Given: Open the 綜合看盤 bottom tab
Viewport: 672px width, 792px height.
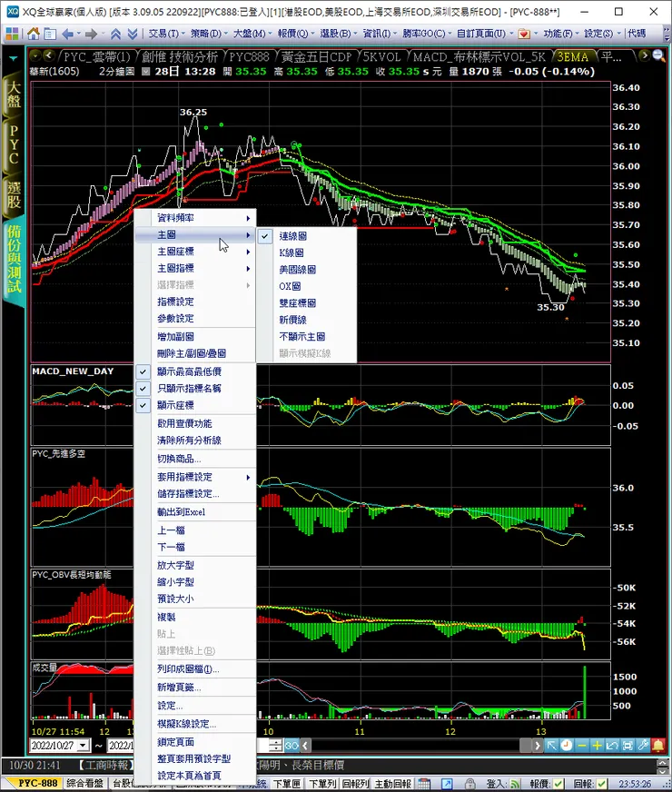Looking at the screenshot, I should click(84, 784).
